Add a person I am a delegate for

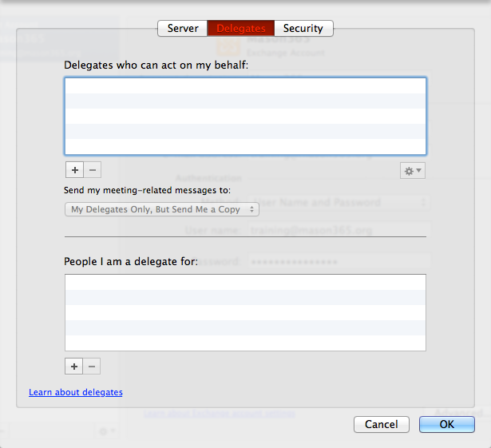pyautogui.click(x=74, y=367)
